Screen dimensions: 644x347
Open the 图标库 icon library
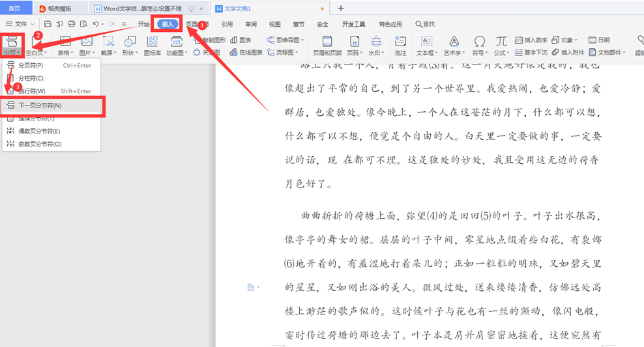(x=153, y=46)
